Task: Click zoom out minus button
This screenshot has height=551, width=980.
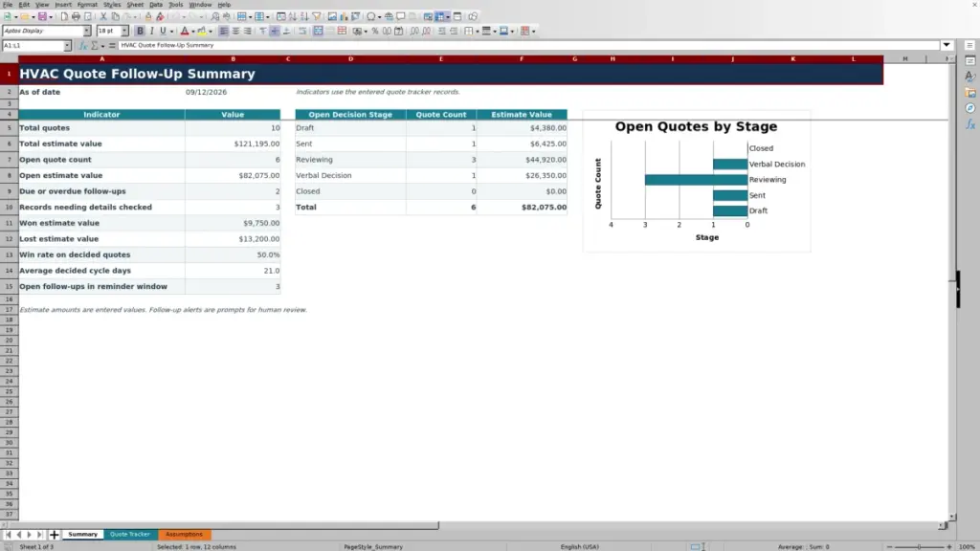Action: pyautogui.click(x=889, y=546)
